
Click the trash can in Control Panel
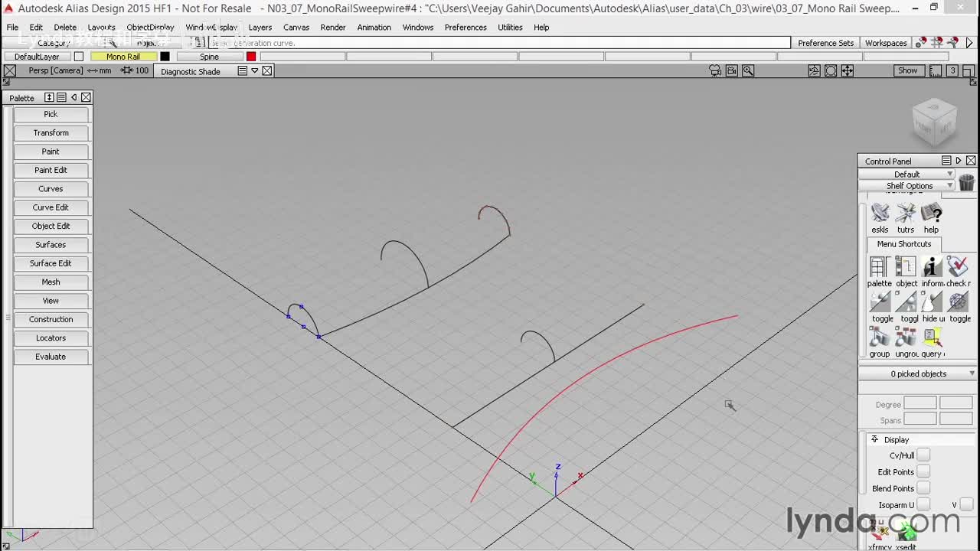(x=966, y=181)
